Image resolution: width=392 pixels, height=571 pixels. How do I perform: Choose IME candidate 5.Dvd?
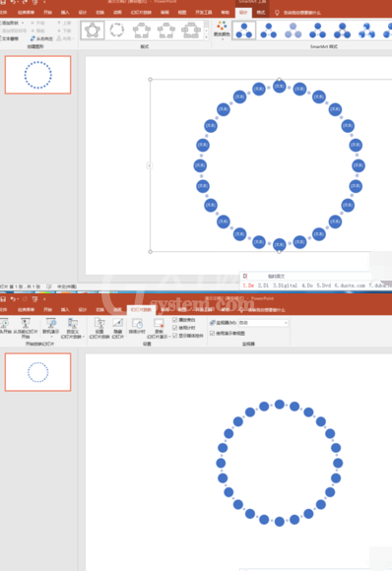click(323, 285)
